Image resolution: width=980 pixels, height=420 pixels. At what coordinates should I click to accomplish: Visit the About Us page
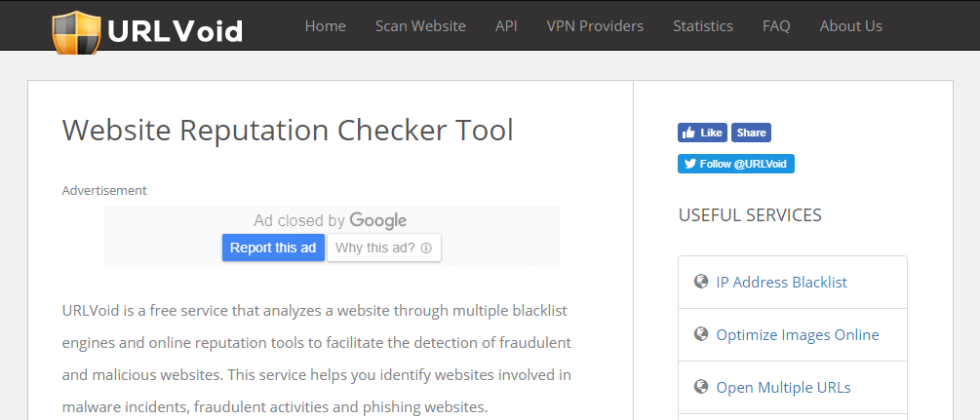click(850, 26)
